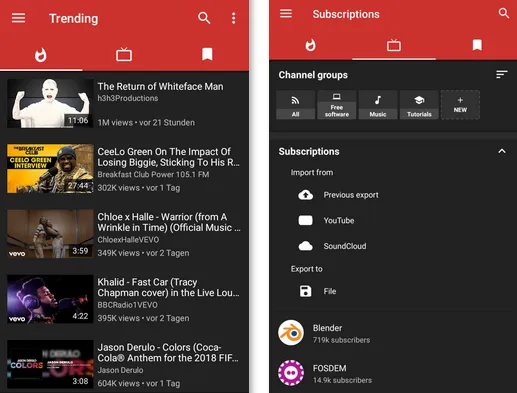Open 'Khalid - Fast Car' title

pos(168,287)
